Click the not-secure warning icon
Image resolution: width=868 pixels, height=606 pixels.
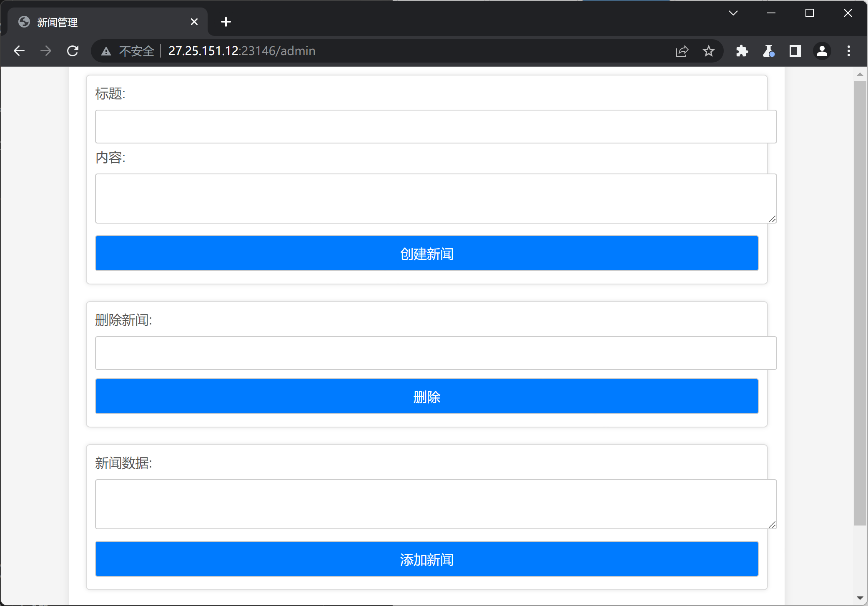[106, 51]
